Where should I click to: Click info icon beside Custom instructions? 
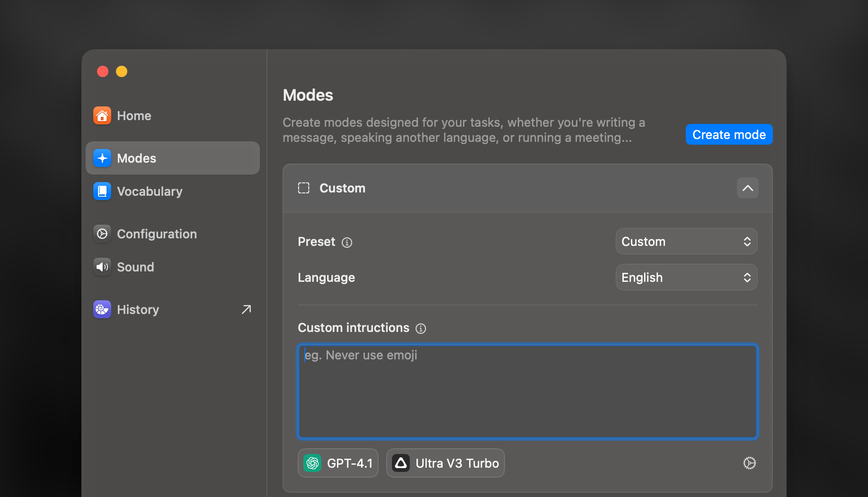tap(421, 329)
